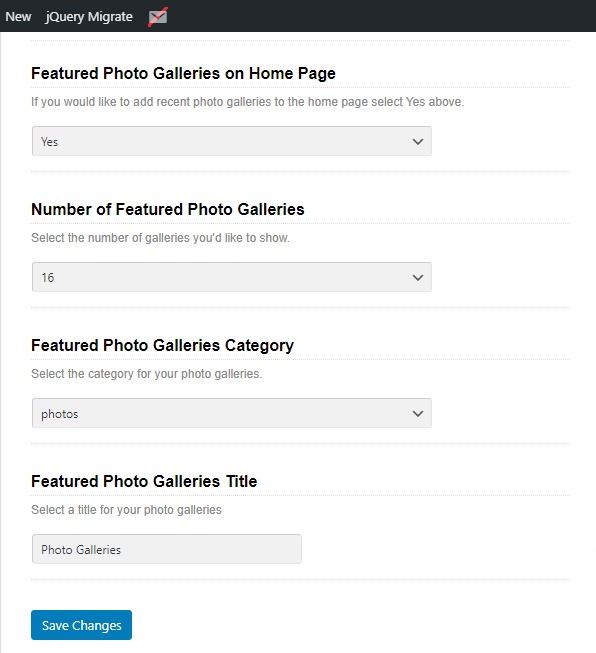Focus the Photo Galleries title text field

[x=167, y=549]
